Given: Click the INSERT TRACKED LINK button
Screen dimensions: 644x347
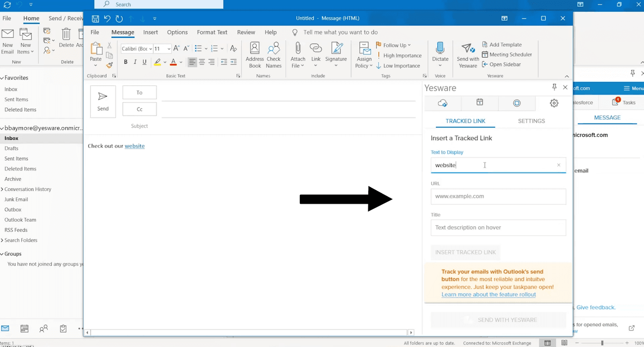Looking at the screenshot, I should coord(465,252).
